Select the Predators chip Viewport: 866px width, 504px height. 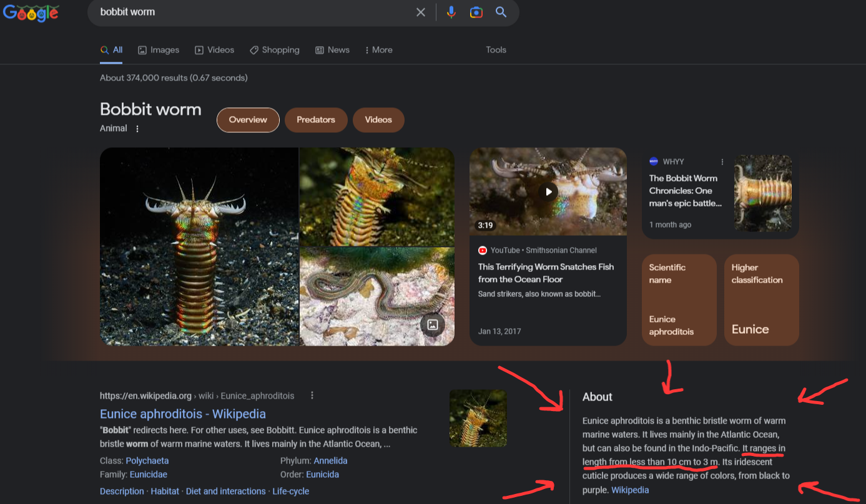[x=316, y=120]
